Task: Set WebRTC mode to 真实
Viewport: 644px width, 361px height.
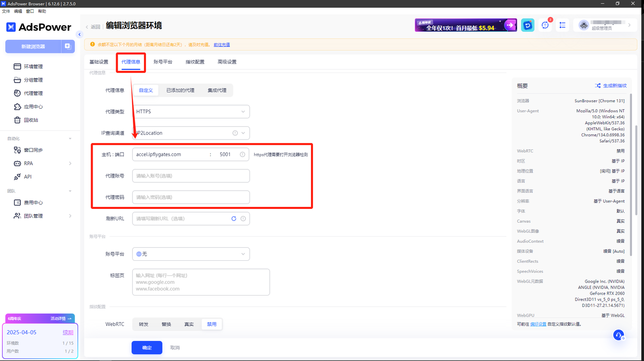Action: click(x=189, y=324)
